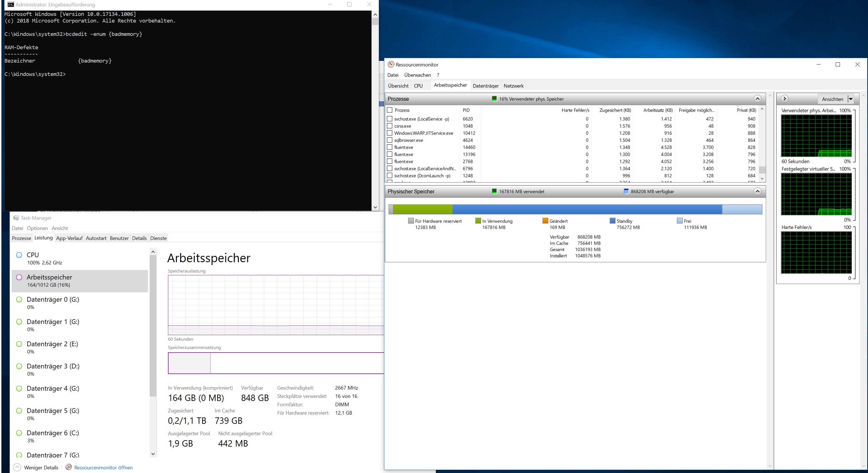Click the green In Verwendung legend swatch

478,221
